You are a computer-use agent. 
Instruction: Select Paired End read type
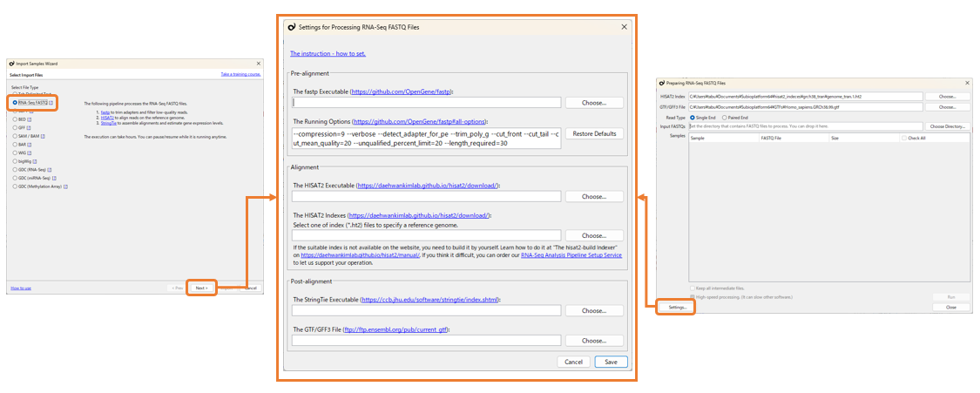[725, 118]
